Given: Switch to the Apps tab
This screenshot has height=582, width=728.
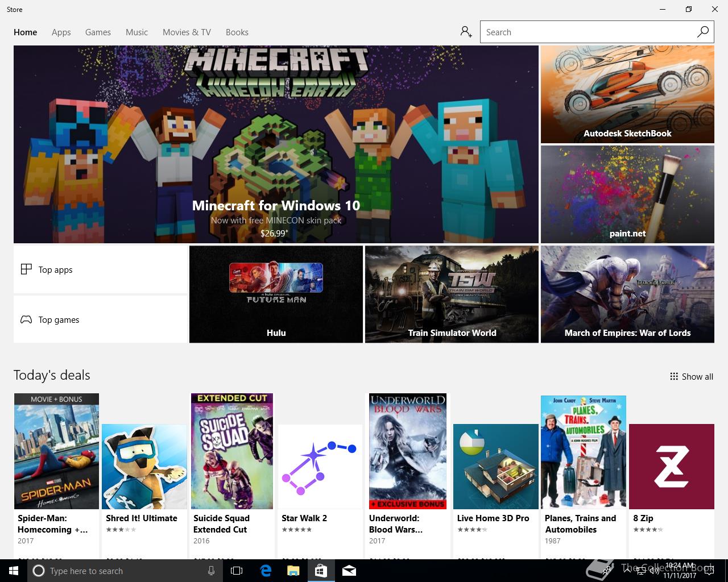Looking at the screenshot, I should click(x=61, y=32).
